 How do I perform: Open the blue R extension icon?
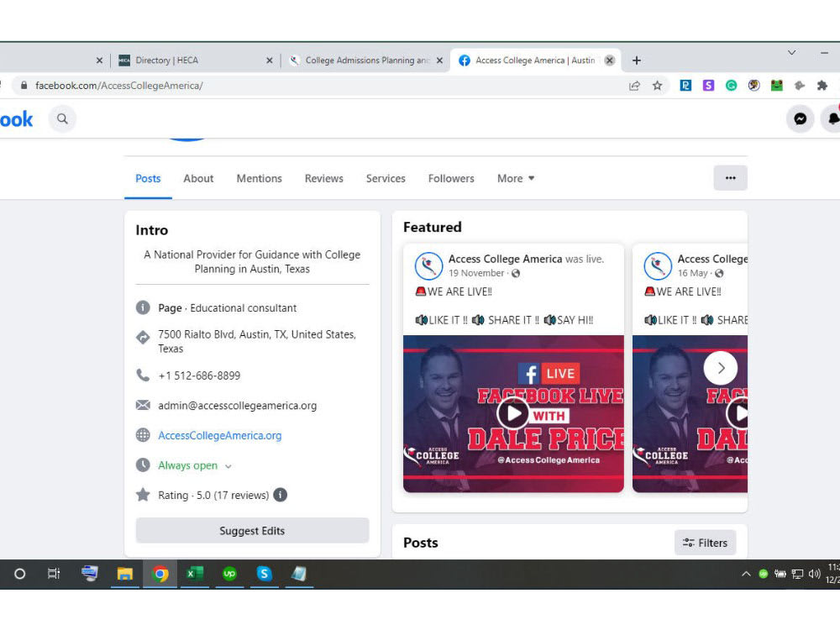tap(685, 85)
